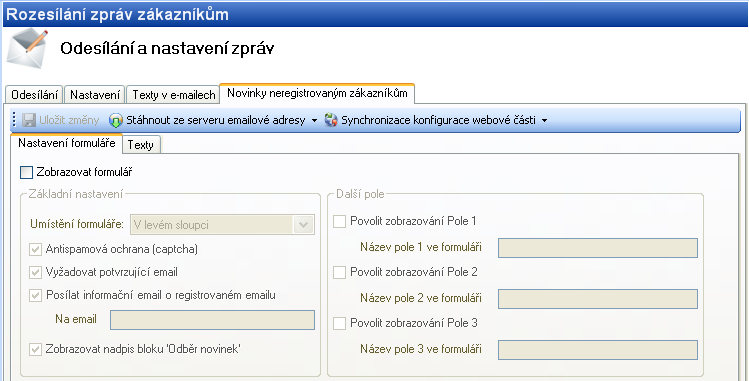Screen dimensions: 749x381
Task: Expand the Stáhnout ze serveru dropdown arrow
Action: click(x=314, y=121)
